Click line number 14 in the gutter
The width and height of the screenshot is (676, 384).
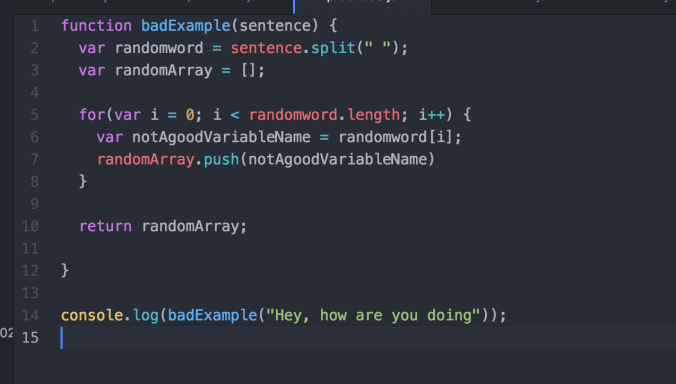[30, 315]
